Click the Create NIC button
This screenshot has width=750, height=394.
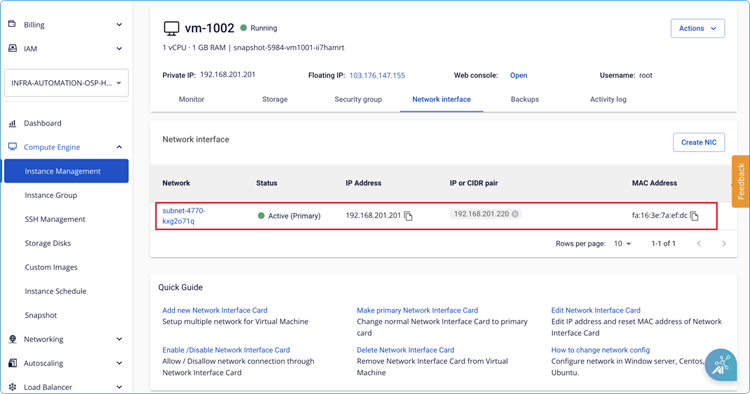point(698,142)
